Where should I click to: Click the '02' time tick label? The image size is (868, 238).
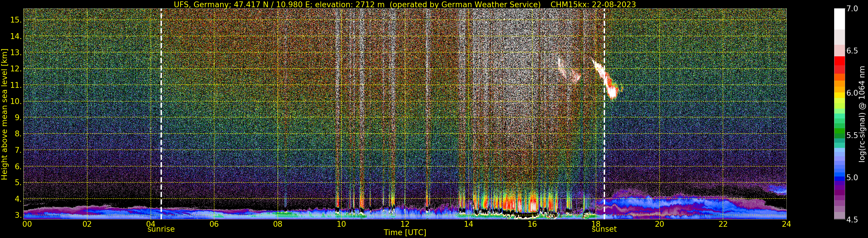(87, 224)
